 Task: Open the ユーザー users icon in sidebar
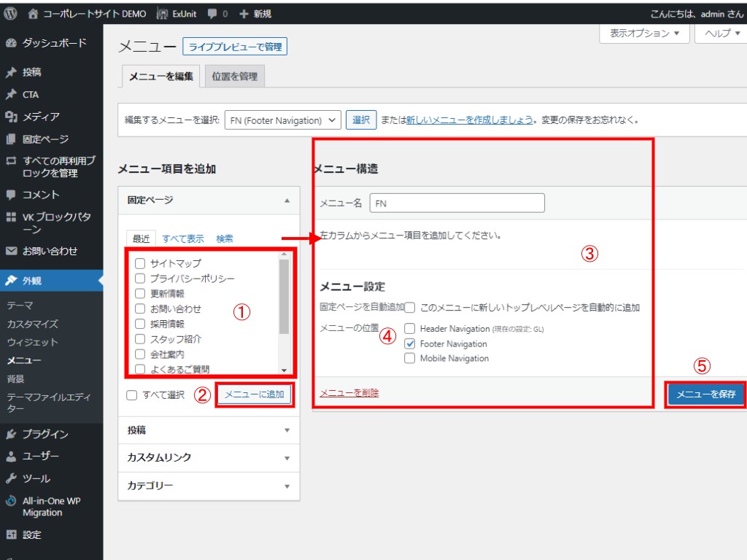click(x=11, y=456)
